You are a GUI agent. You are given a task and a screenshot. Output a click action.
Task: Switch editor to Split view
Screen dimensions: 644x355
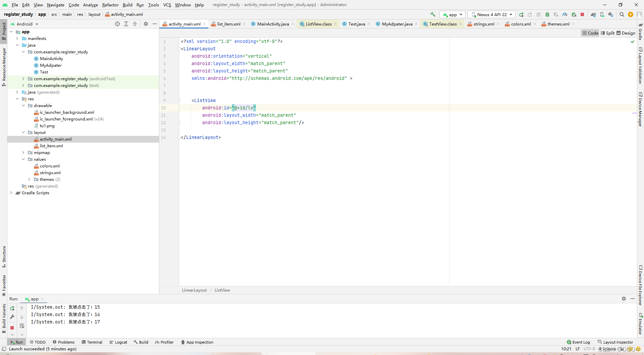[x=607, y=33]
